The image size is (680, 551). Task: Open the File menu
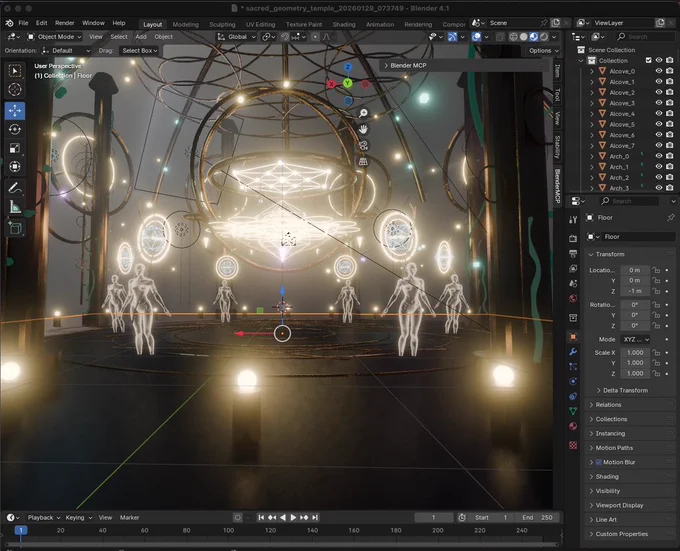pyautogui.click(x=23, y=23)
